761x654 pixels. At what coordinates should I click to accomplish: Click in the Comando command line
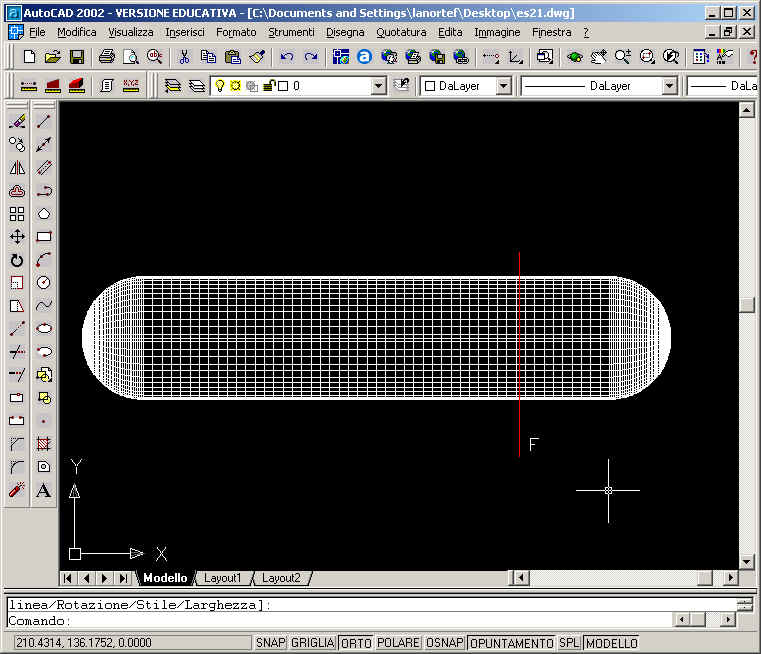pyautogui.click(x=340, y=621)
